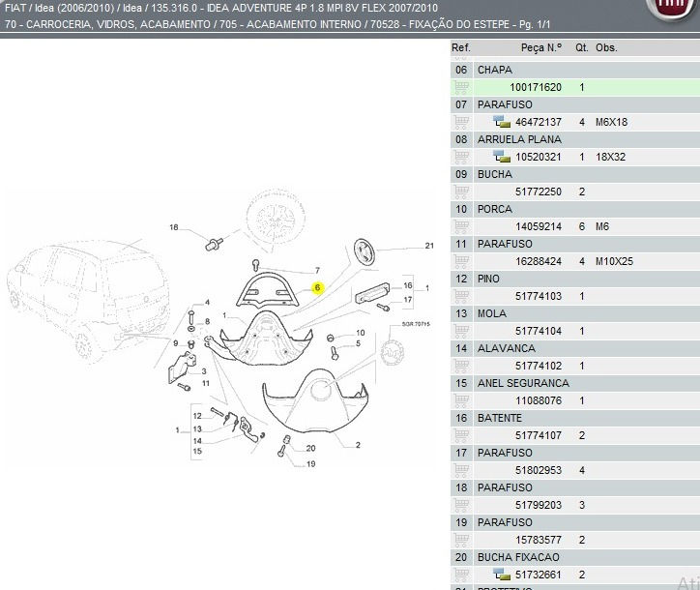This screenshot has width=700, height=590.
Task: Click the 'Obs.' column header
Action: pos(606,47)
